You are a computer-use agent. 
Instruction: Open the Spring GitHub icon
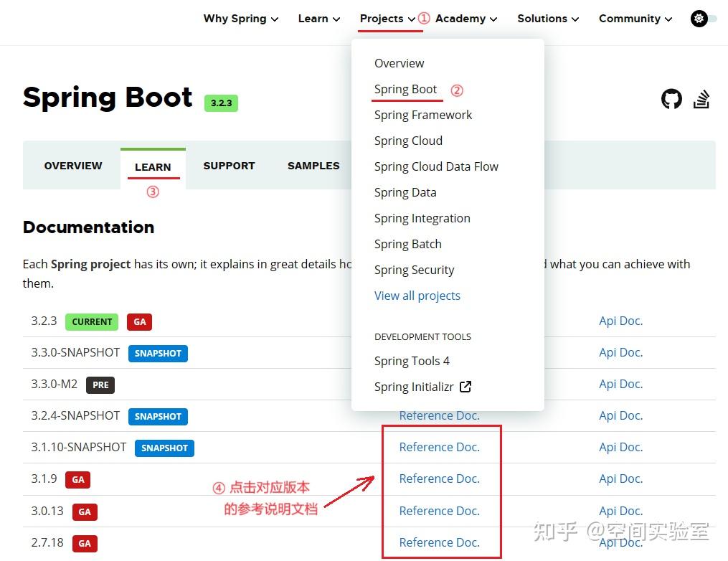coord(671,99)
